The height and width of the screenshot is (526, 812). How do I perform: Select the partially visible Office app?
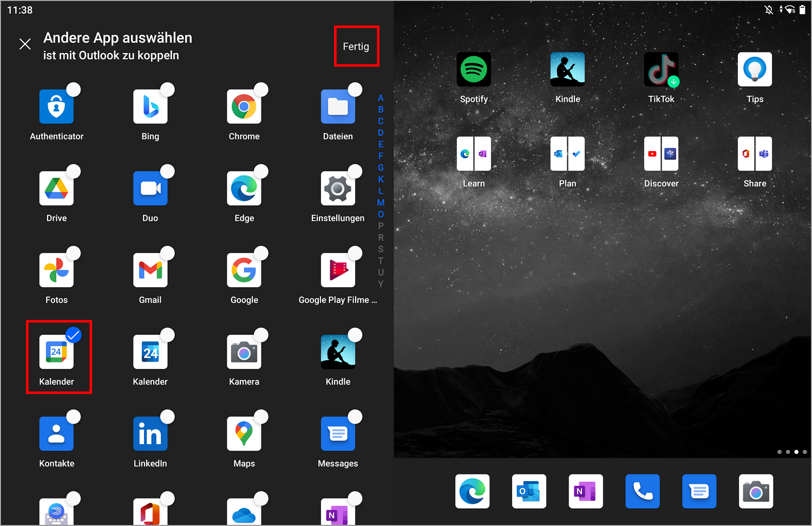[150, 511]
